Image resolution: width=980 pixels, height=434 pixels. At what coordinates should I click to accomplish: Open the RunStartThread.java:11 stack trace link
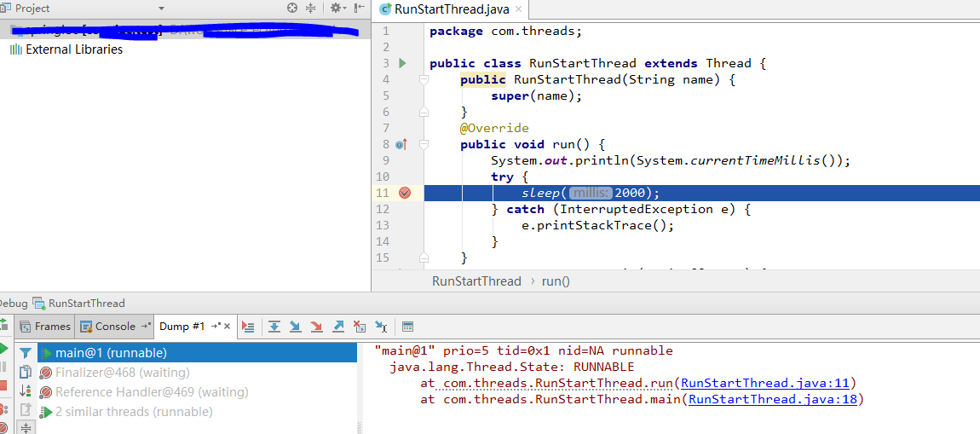765,384
